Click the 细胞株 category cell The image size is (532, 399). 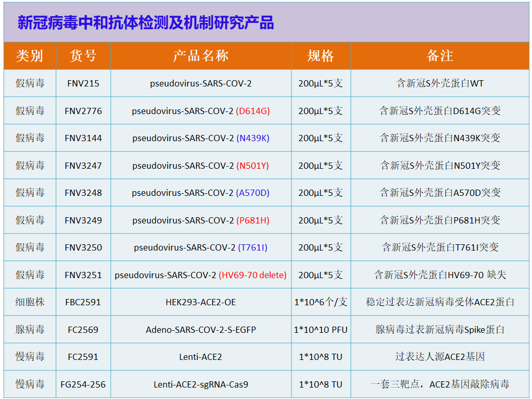click(30, 302)
